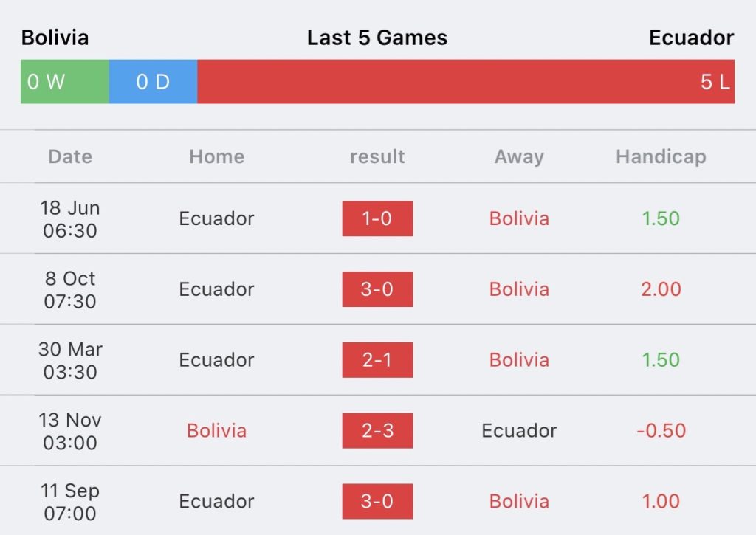Select the Home column header
Screen dimensions: 756x535
pos(216,156)
